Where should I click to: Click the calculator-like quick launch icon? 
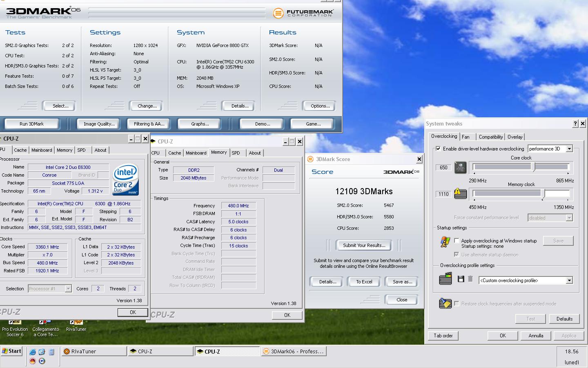tap(51, 352)
